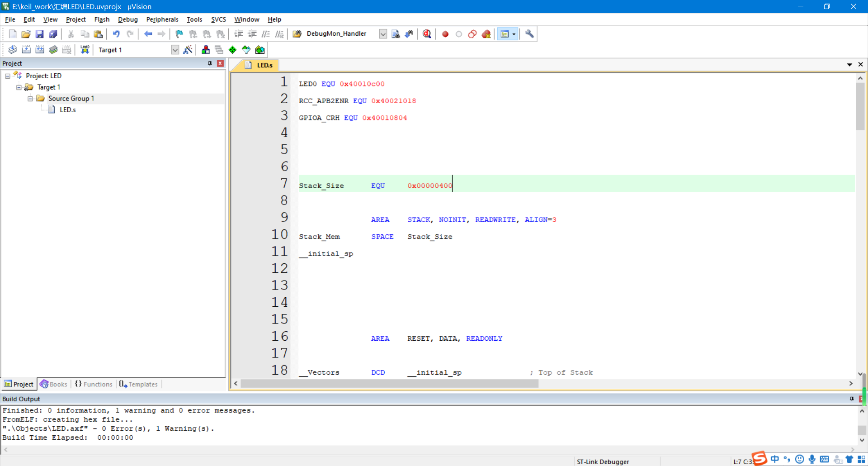Indent the selected lines
The width and height of the screenshot is (868, 466).
pyautogui.click(x=239, y=34)
